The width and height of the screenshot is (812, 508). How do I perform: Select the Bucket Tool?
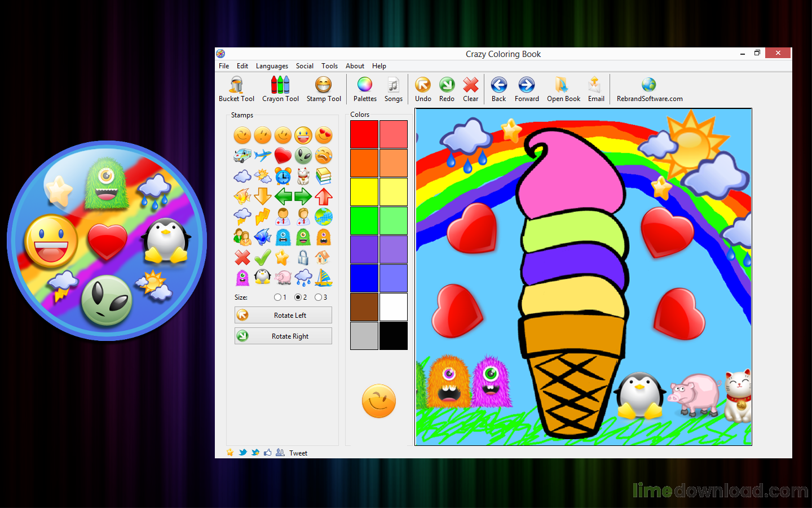click(236, 89)
